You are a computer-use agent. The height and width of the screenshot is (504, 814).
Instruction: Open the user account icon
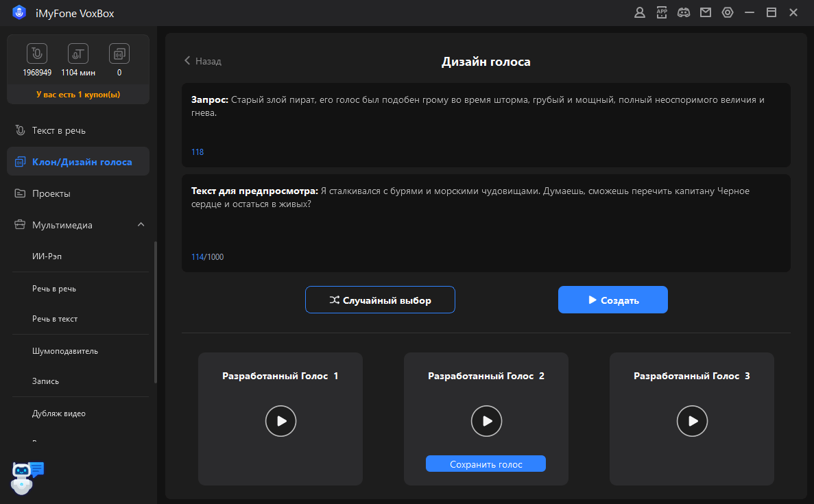(x=640, y=12)
